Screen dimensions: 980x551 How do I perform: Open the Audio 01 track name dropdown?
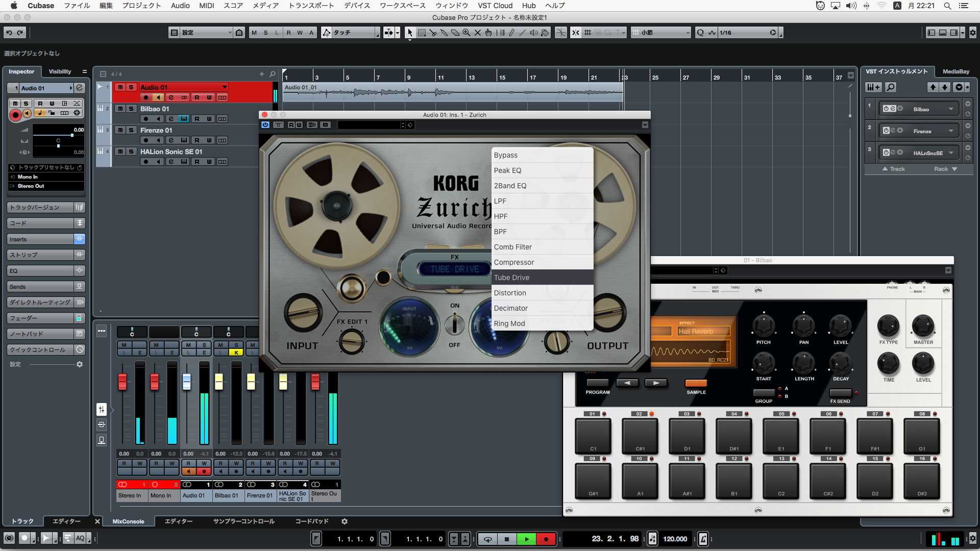(x=225, y=87)
